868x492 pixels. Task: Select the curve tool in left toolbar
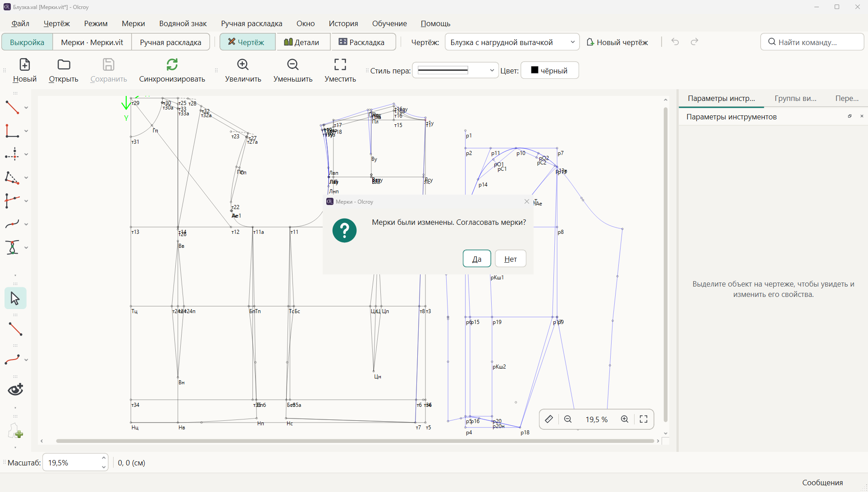12,224
